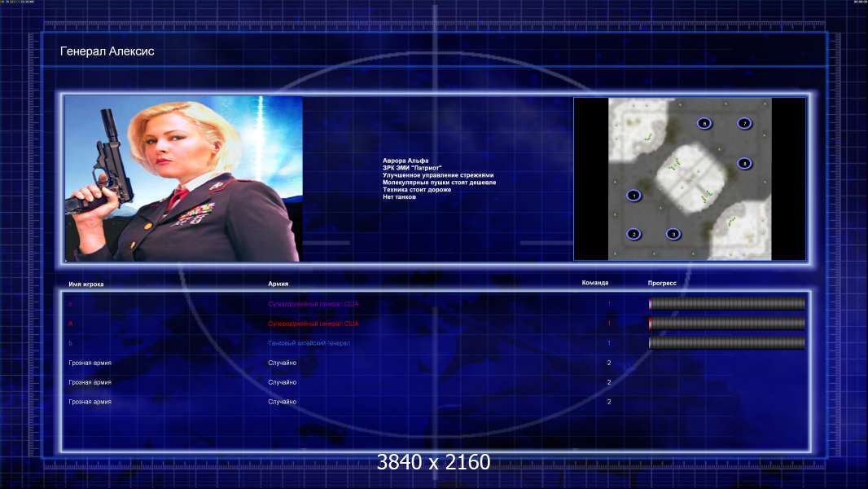Viewport: 868px width, 489px height.
Task: Click the "Генерал Алексис" title text
Action: [107, 51]
